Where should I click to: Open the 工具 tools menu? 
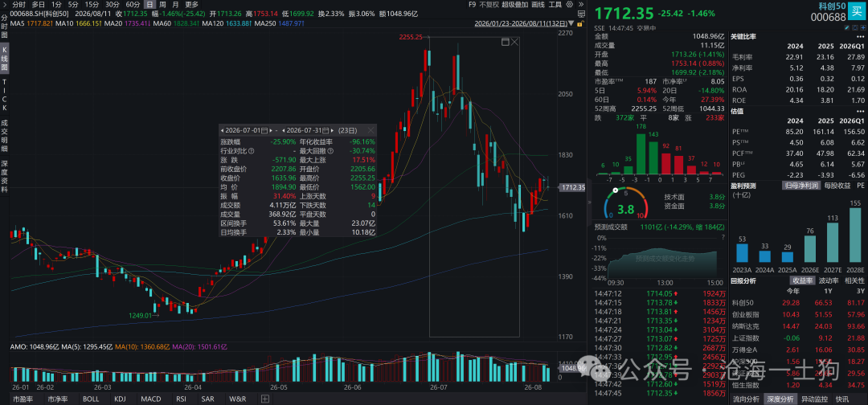(555, 5)
